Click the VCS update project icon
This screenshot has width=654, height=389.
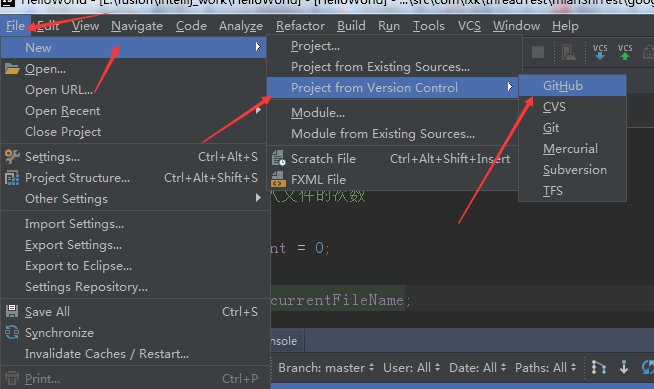[600, 52]
